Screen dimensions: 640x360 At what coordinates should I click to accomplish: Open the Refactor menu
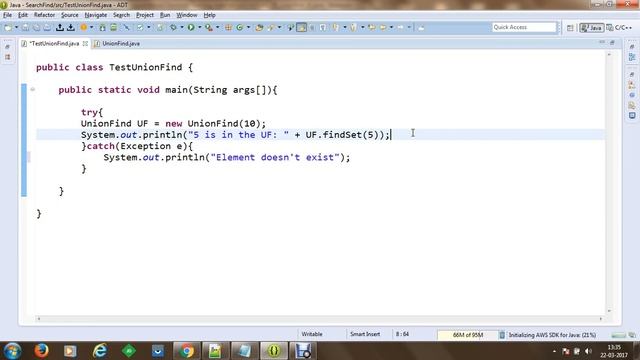tap(44, 15)
